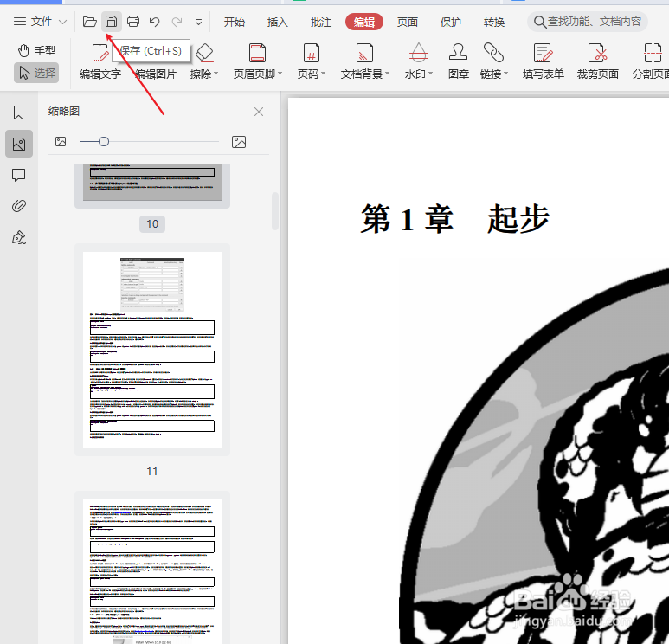Screen dimensions: 669x644
Task: Expand the 水印 dropdown arrow
Action: point(430,74)
